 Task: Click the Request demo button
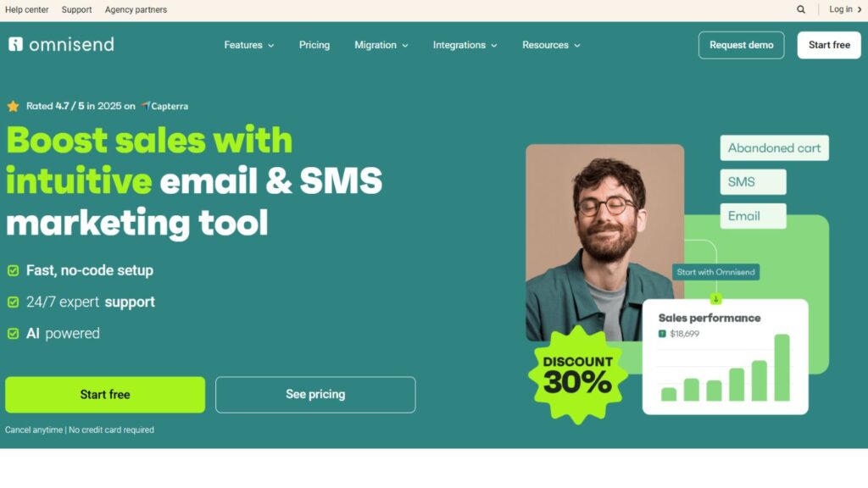click(741, 46)
